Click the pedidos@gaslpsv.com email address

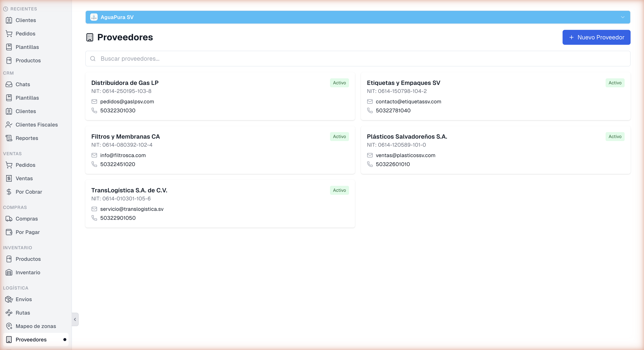pyautogui.click(x=127, y=102)
